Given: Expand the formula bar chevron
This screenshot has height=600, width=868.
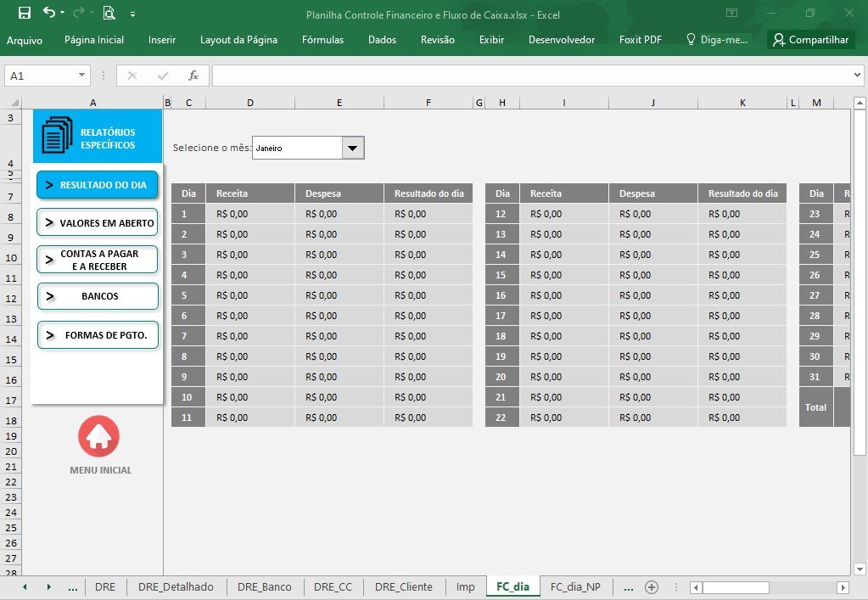Looking at the screenshot, I should point(857,75).
